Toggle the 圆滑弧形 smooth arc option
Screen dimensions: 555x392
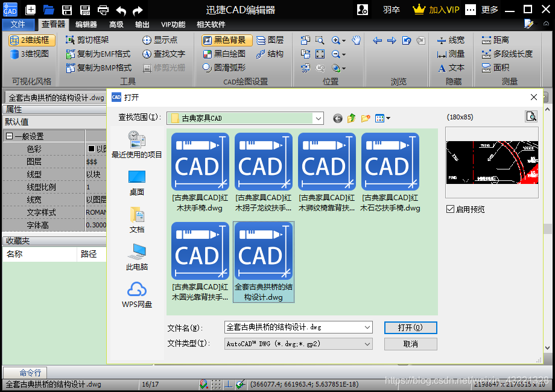pos(224,68)
